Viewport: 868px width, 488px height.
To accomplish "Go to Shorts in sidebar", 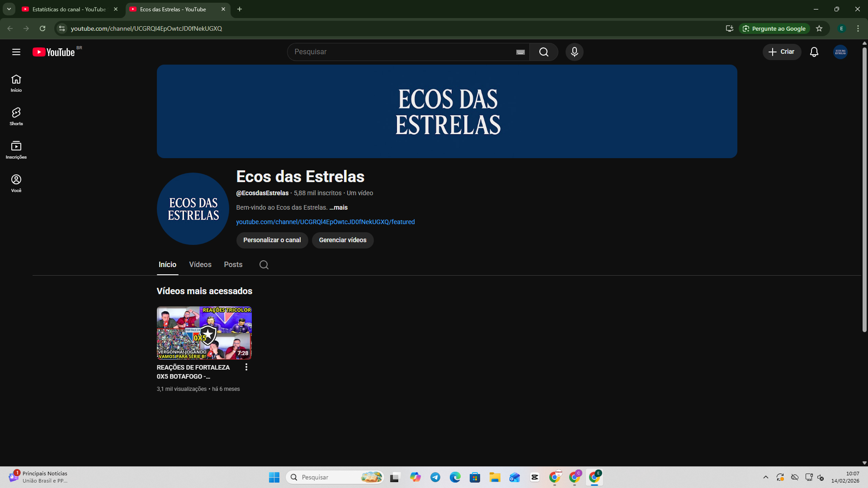I will (16, 116).
